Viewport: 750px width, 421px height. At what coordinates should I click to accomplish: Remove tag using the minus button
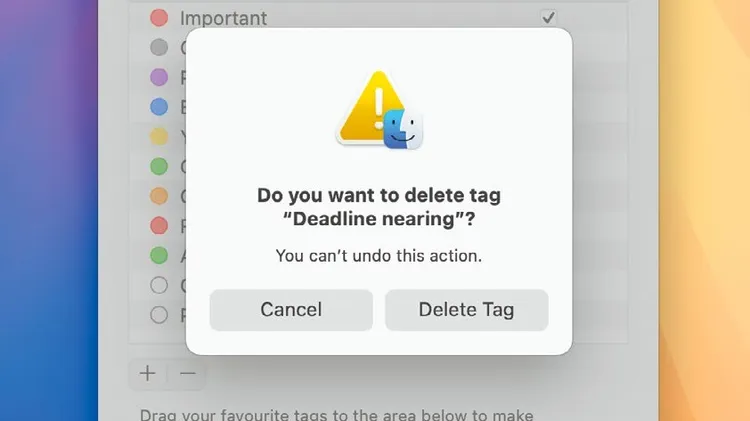(x=188, y=373)
